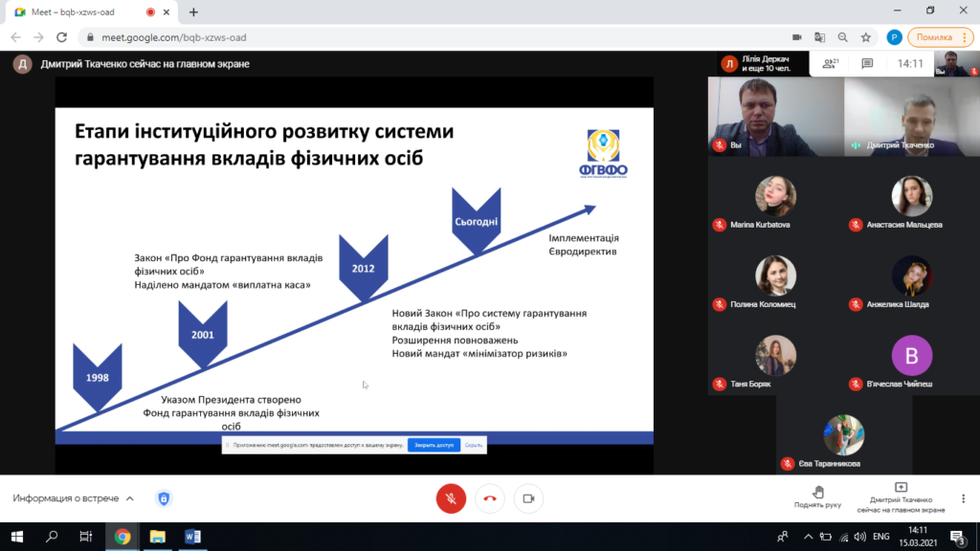Toggle the camera button in Meet controls
The image size is (980, 551).
pyautogui.click(x=528, y=498)
